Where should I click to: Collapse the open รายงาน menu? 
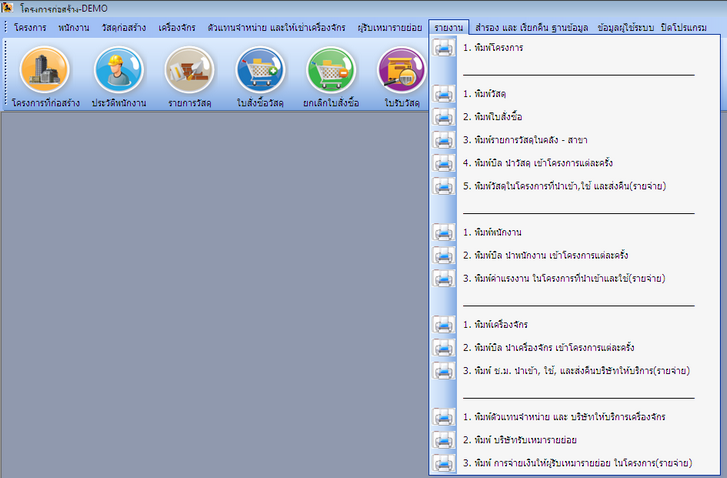click(x=449, y=27)
